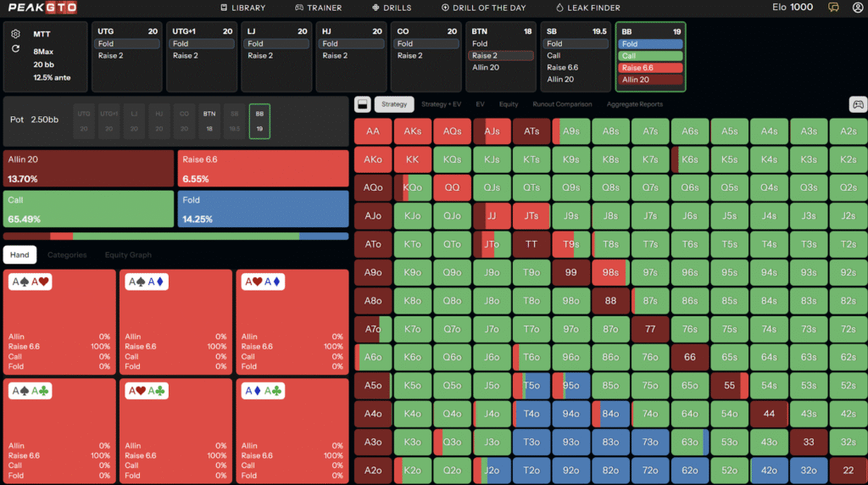Click the BTN seat in pot row

point(209,120)
